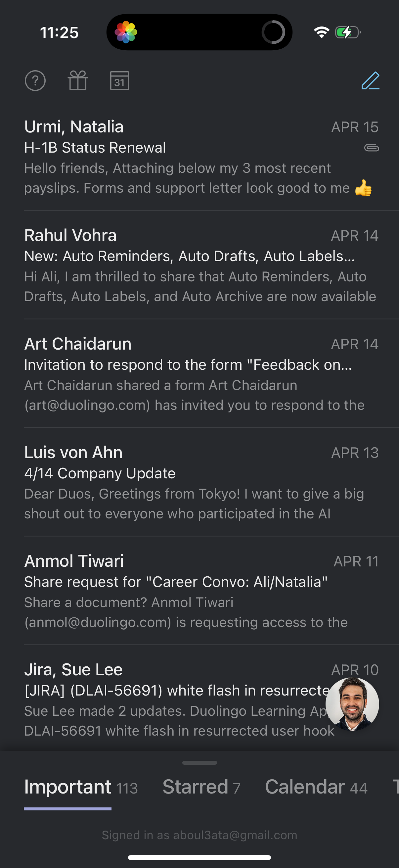Tap the compose pencil icon
Image resolution: width=399 pixels, height=868 pixels.
click(370, 81)
